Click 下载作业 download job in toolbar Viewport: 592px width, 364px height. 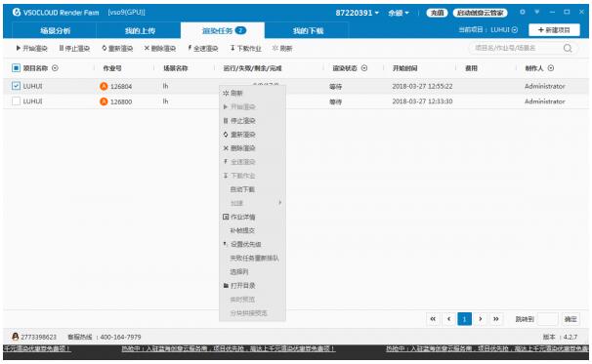(246, 48)
